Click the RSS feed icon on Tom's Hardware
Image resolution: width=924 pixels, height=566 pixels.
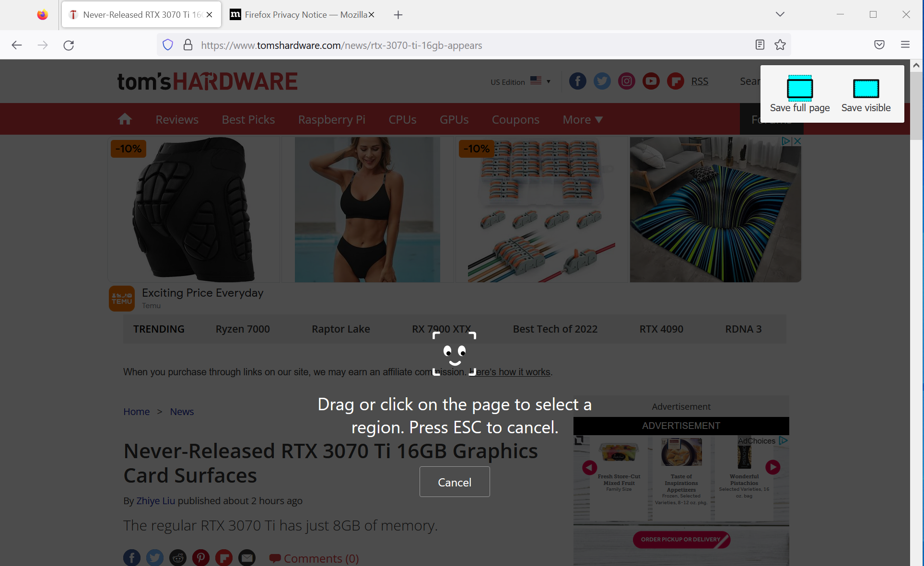click(x=699, y=81)
